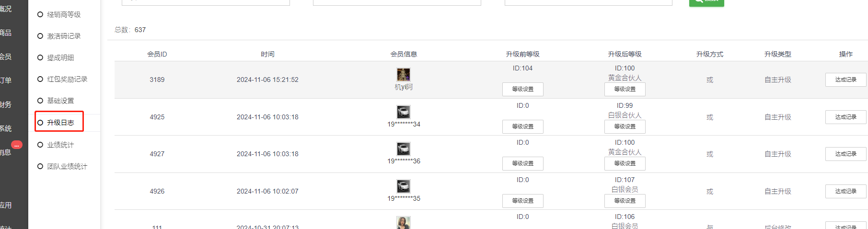Open the 提成明细 menu entry
868x229 pixels.
pyautogui.click(x=60, y=57)
